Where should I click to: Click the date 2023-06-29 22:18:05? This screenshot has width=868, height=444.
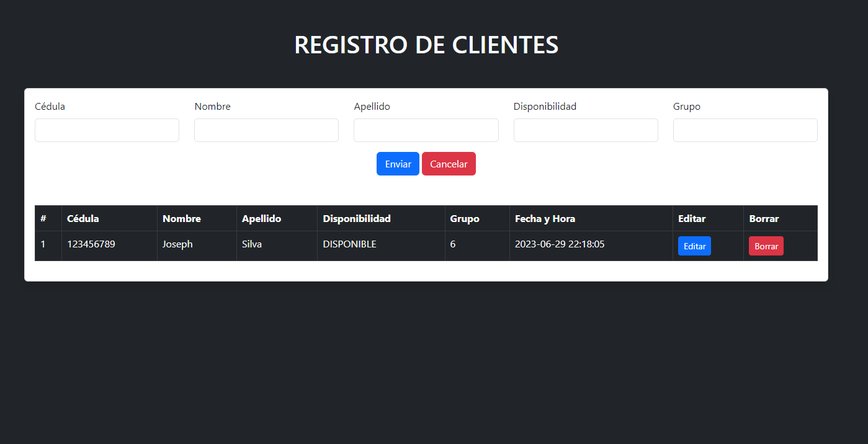(591, 246)
